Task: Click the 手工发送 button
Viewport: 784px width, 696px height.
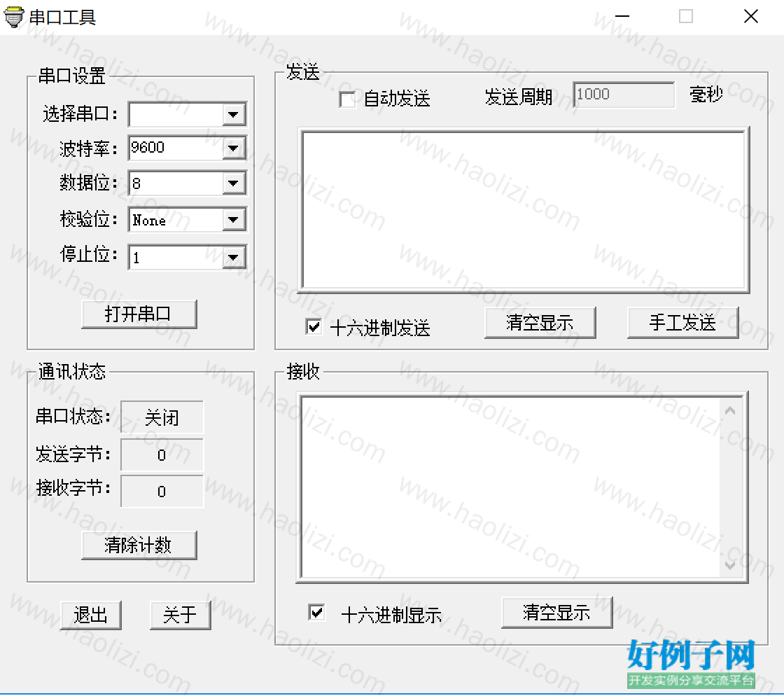Action: [x=682, y=323]
